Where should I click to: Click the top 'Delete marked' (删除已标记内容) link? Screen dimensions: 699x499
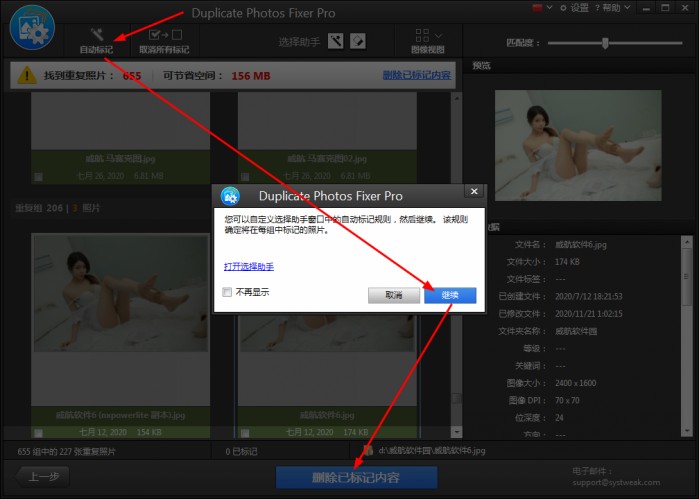click(x=416, y=75)
